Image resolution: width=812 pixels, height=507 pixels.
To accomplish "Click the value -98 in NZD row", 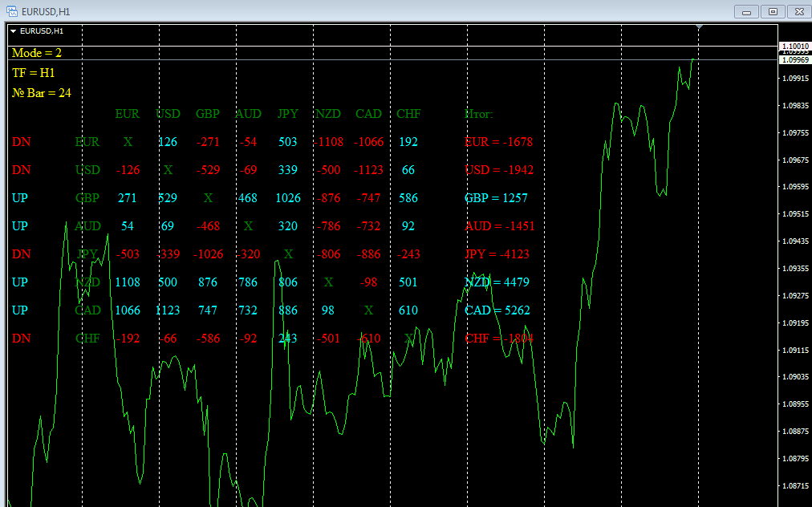I will coord(368,282).
